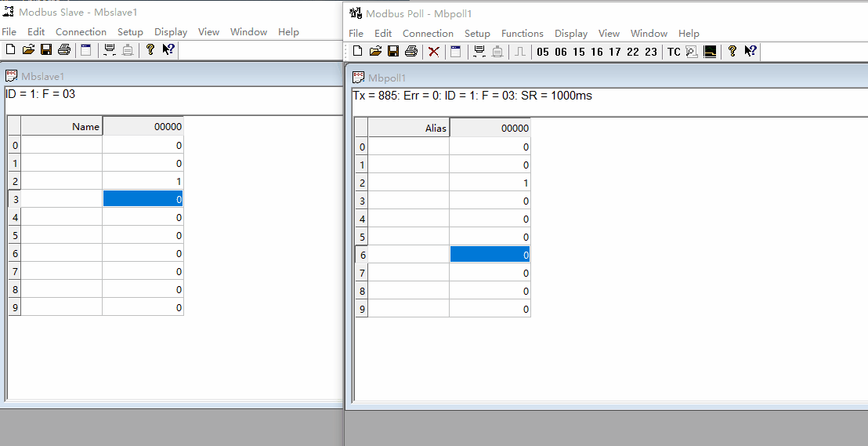
Task: Click Connect icon in Modbus Slave toolbar
Action: coord(110,50)
